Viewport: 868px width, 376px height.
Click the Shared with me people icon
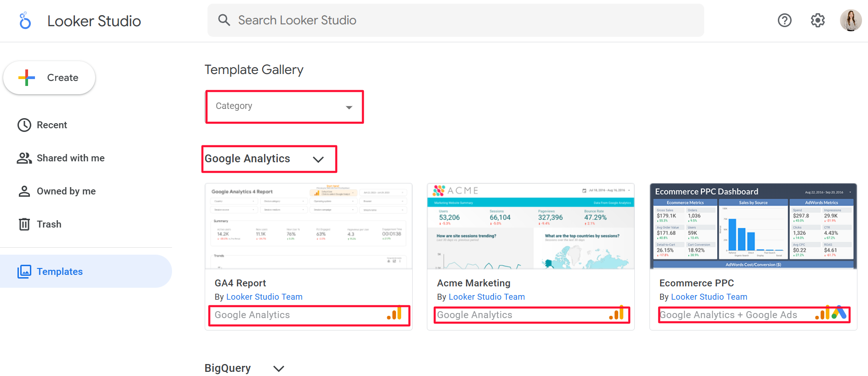[24, 158]
